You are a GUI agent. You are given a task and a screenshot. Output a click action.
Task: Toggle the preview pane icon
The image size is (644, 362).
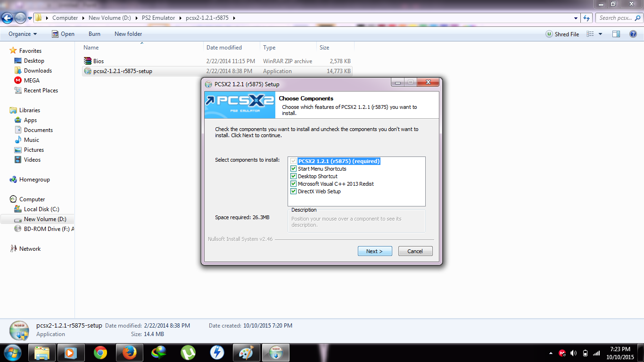(616, 34)
